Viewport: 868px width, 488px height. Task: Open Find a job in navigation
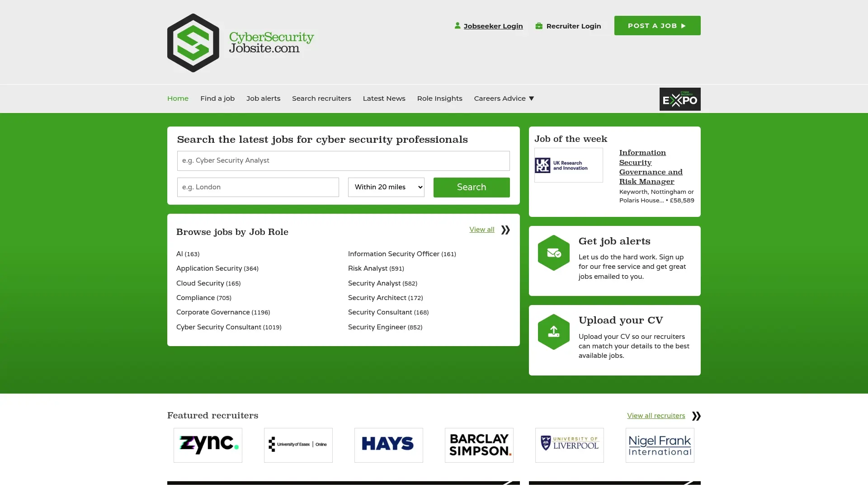(x=217, y=98)
